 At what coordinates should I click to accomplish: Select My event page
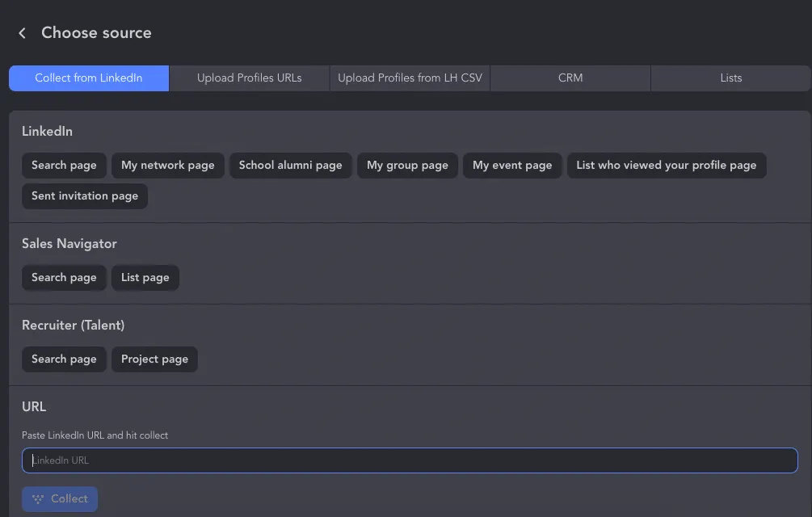(512, 165)
